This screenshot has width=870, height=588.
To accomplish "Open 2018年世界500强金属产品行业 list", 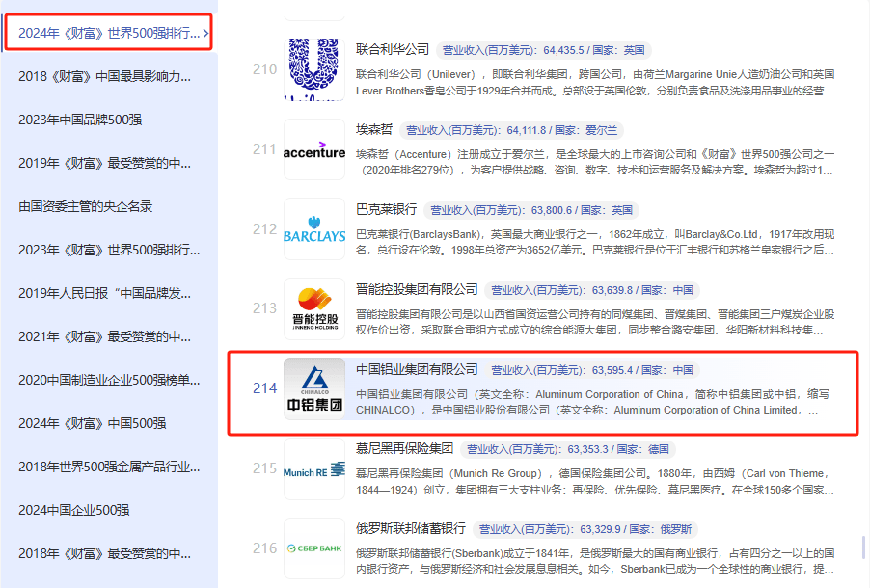I will click(109, 467).
